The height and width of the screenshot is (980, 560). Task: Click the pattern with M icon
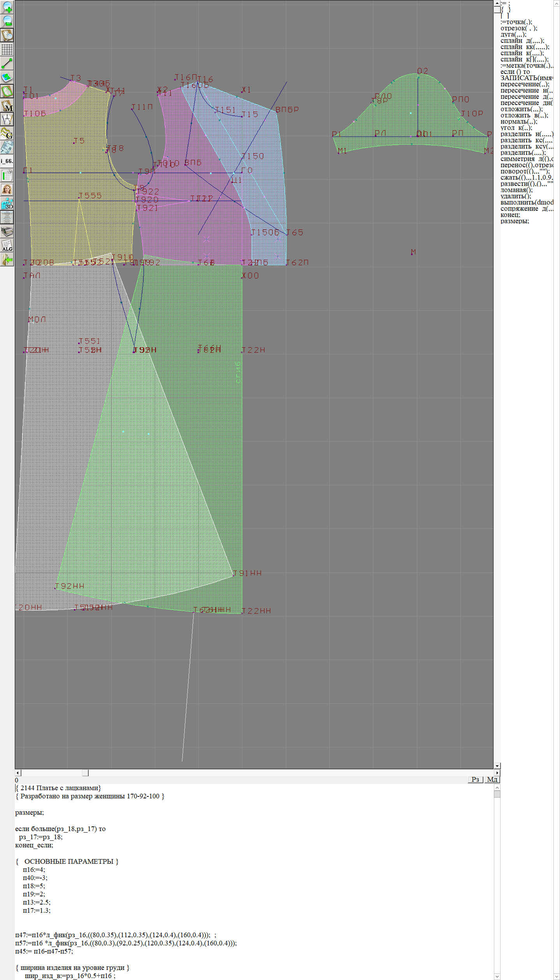(x=7, y=105)
